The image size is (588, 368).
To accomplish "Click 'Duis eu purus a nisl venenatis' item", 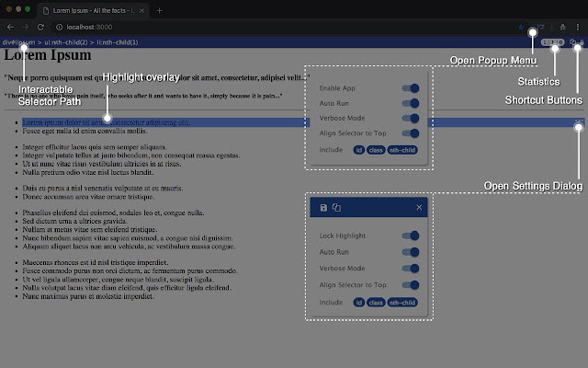I will 103,188.
